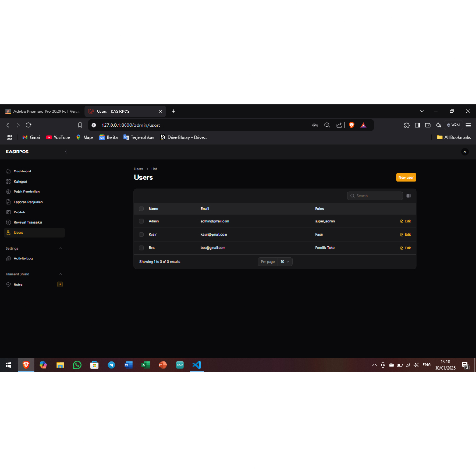
Task: Share this page icon
Action: click(339, 125)
